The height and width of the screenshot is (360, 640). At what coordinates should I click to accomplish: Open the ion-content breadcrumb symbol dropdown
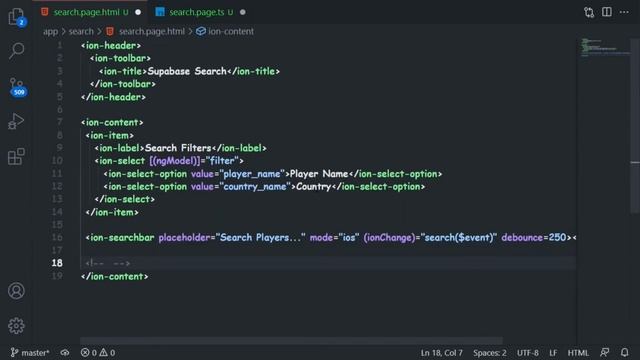(x=225, y=31)
